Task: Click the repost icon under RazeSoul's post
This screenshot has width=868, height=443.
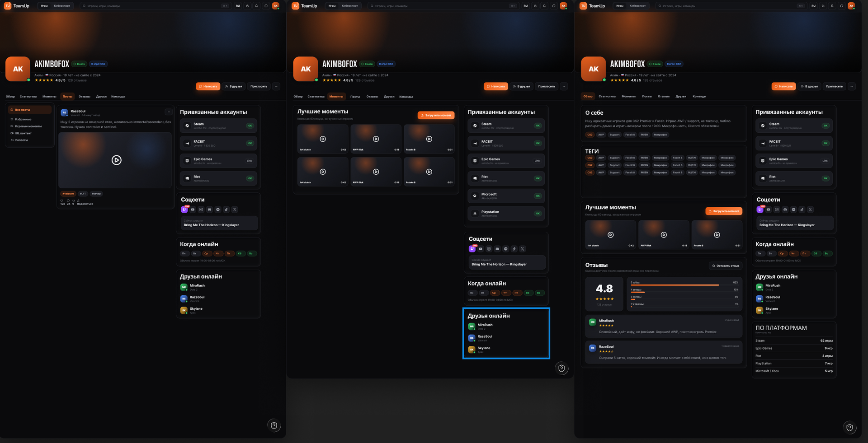Action: (x=74, y=201)
